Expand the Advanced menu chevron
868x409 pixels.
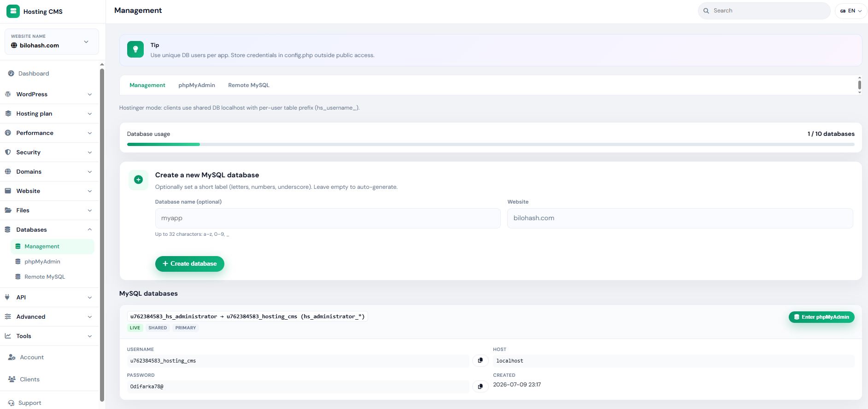[x=89, y=317]
